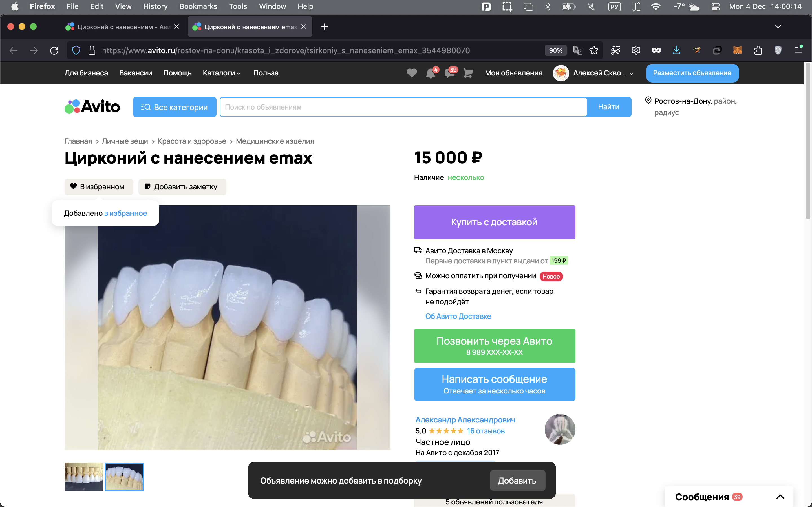Open the shopping cart icon
812x507 pixels.
[x=468, y=73]
